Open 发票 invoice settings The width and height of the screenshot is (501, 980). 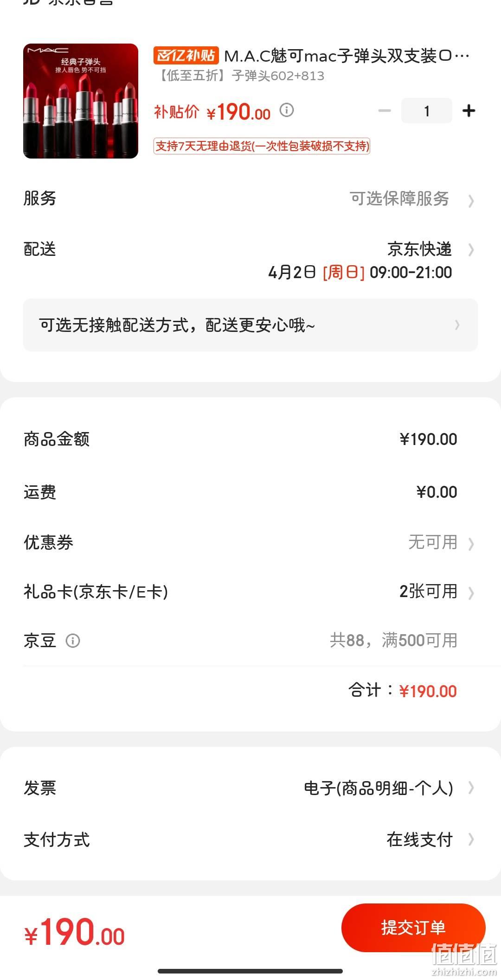point(250,788)
